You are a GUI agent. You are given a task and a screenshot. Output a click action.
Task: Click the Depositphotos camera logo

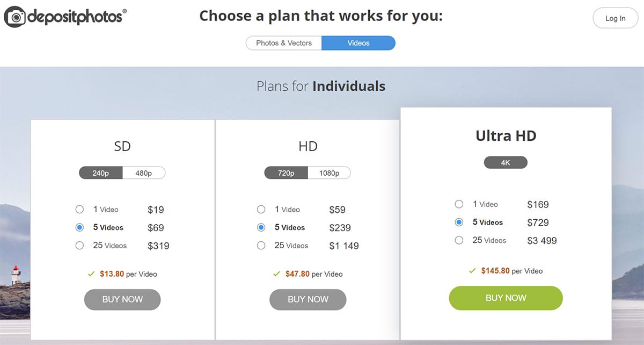coord(15,17)
